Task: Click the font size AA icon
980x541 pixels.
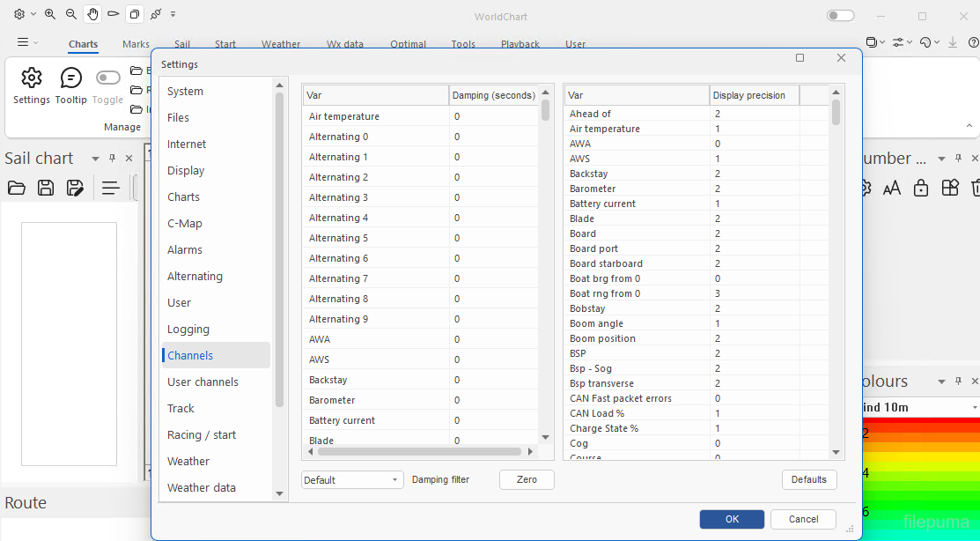Action: click(892, 188)
